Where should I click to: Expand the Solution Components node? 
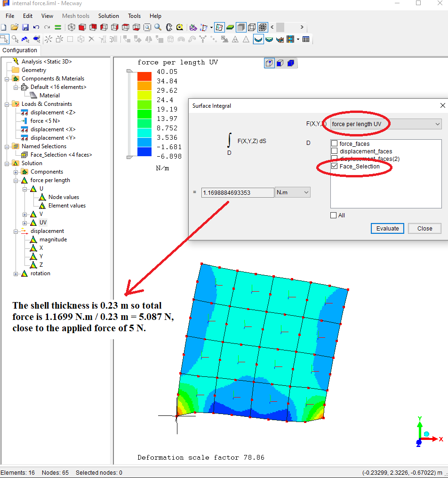pyautogui.click(x=16, y=172)
